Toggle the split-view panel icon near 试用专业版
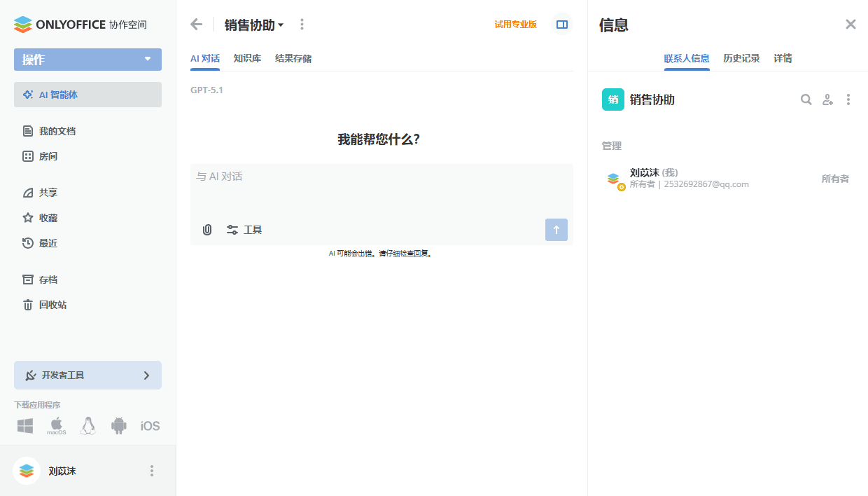Screen dimensions: 868x496 click(562, 24)
